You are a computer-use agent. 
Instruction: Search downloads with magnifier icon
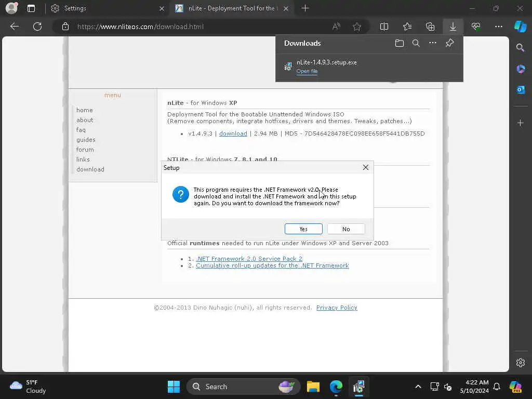416,43
